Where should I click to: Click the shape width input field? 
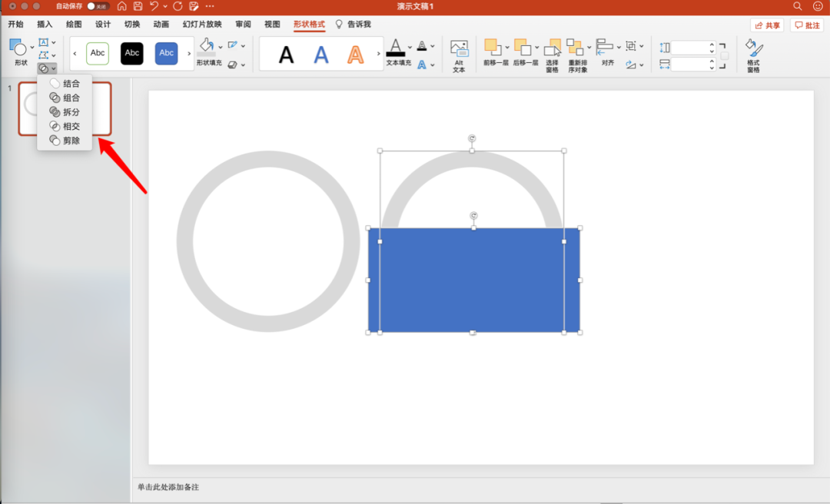click(x=691, y=65)
